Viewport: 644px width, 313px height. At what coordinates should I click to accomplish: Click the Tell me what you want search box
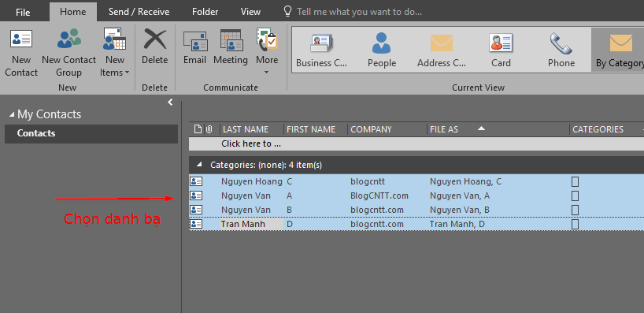[x=359, y=12]
